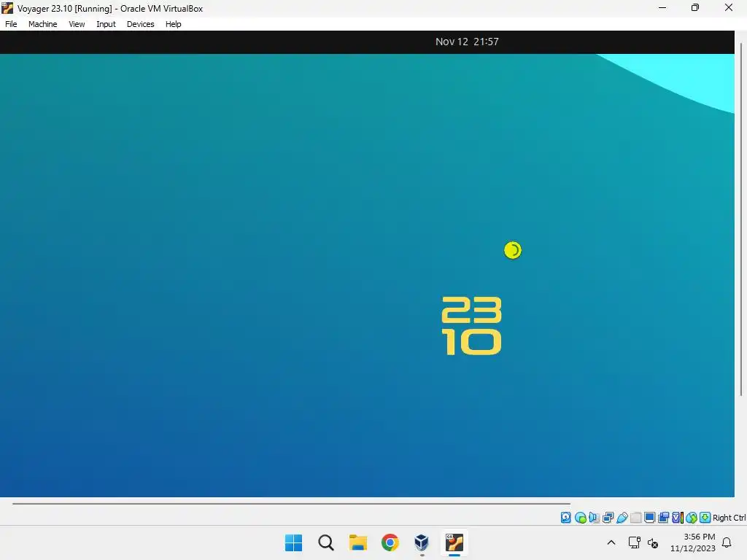
Task: Open the Windows Start menu
Action: [293, 542]
